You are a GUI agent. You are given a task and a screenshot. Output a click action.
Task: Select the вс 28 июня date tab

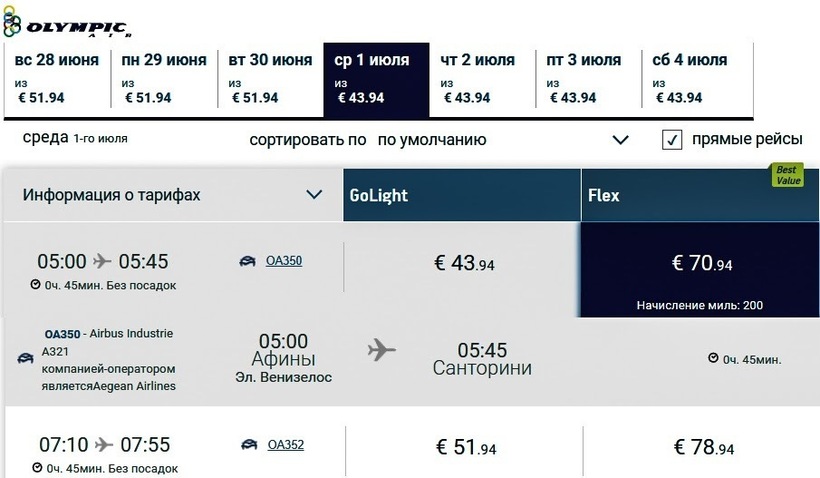coord(57,79)
